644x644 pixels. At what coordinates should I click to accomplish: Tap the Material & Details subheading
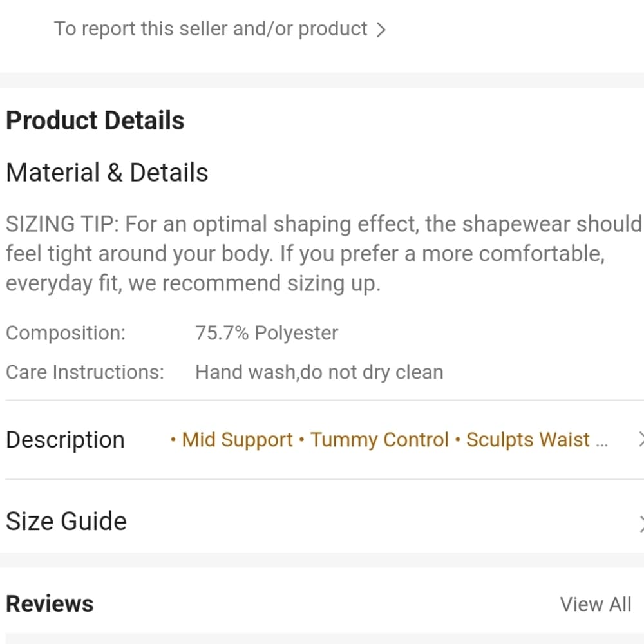coord(107,173)
